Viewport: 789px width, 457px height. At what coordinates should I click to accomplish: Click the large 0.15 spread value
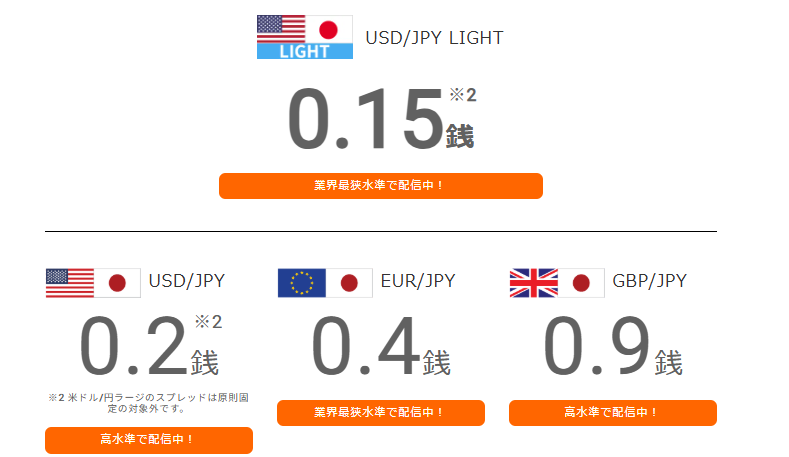[366, 119]
